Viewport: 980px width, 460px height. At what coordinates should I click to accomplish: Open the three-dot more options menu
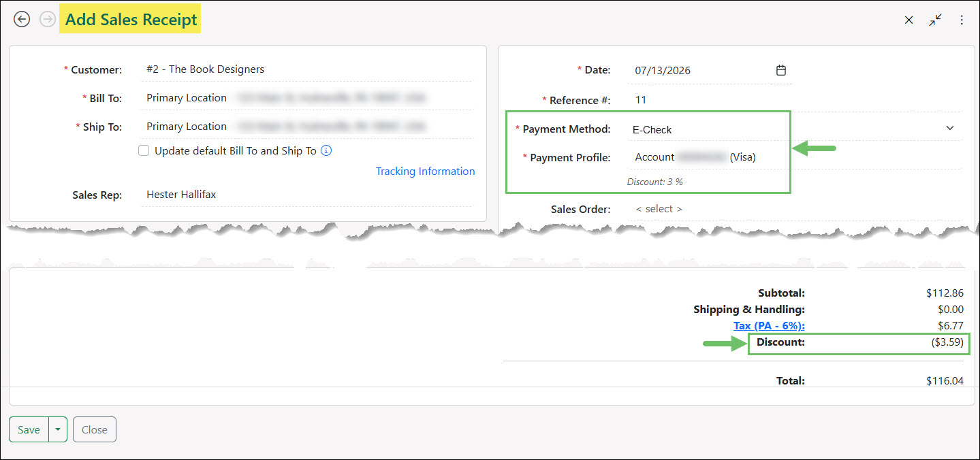(962, 20)
